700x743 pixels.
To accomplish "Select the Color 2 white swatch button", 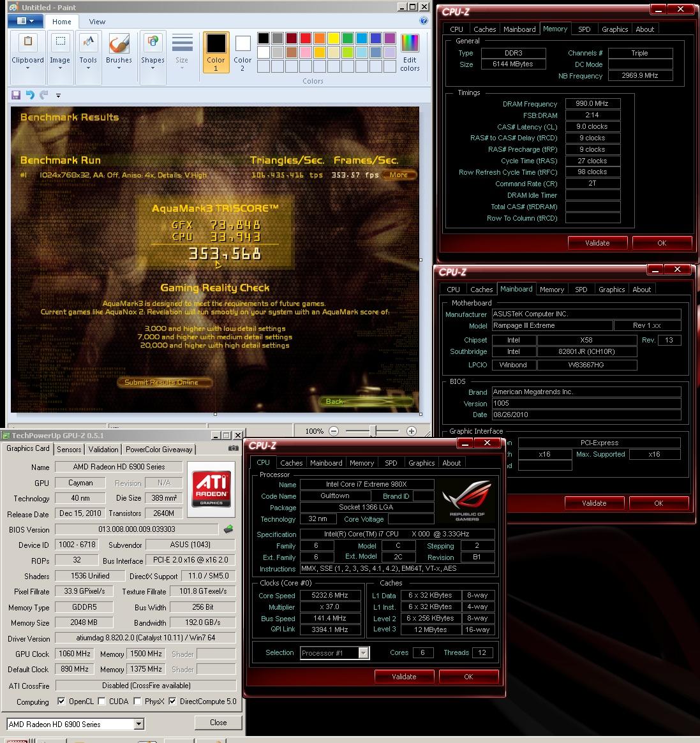I will (x=242, y=52).
